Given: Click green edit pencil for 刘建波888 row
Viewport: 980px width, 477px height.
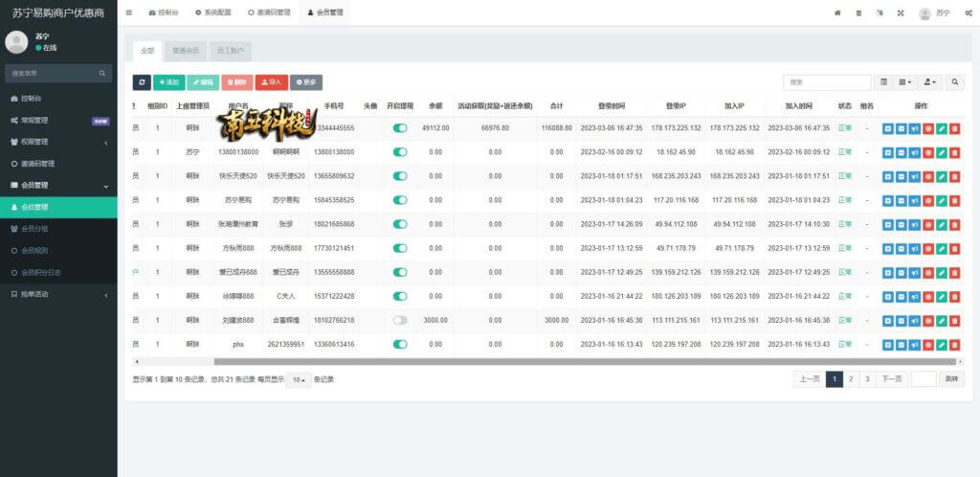Looking at the screenshot, I should click(942, 320).
